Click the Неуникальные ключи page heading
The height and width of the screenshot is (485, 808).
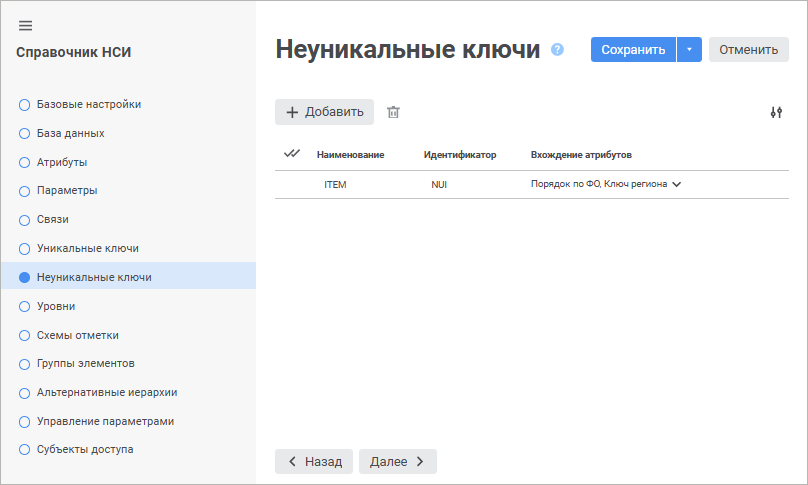pos(408,49)
